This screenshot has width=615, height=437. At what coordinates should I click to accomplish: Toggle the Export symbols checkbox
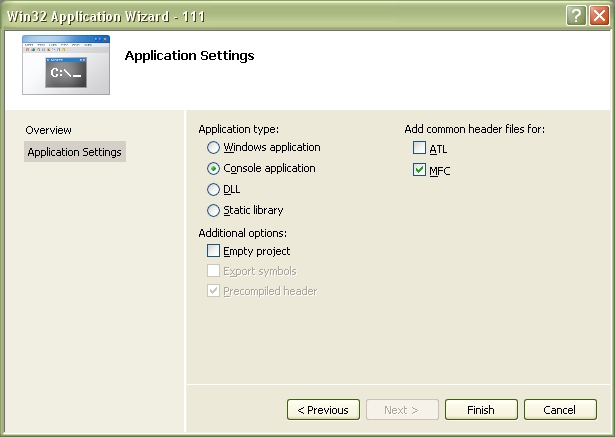click(x=213, y=271)
